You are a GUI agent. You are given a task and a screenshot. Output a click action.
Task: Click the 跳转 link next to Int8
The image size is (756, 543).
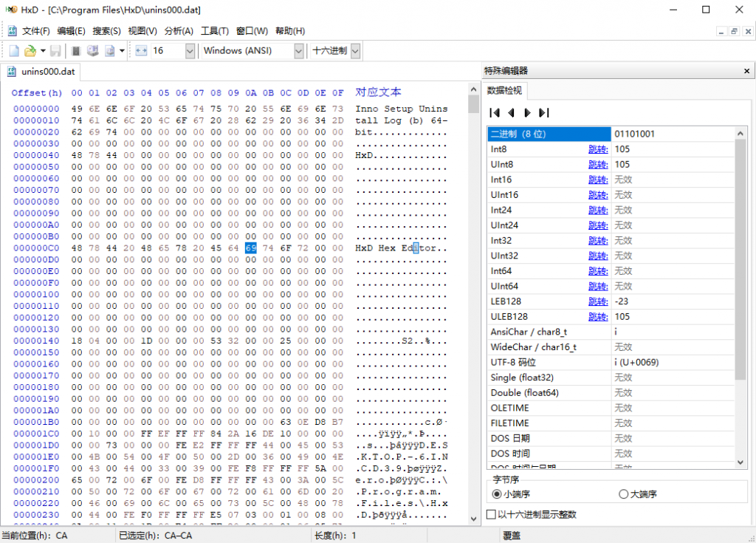coord(598,149)
